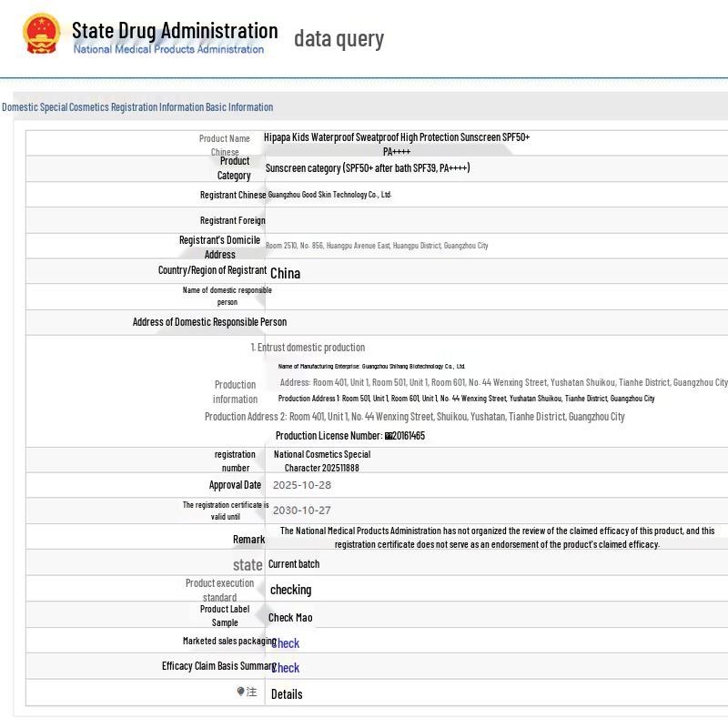The image size is (728, 728).
Task: Select the state value 'Current batch'
Action: 294,564
